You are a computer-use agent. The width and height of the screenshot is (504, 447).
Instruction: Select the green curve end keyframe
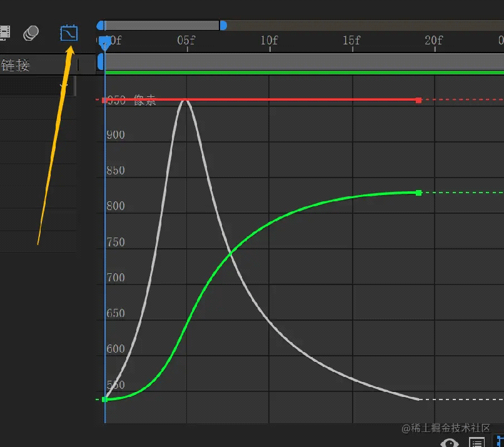pyautogui.click(x=418, y=193)
